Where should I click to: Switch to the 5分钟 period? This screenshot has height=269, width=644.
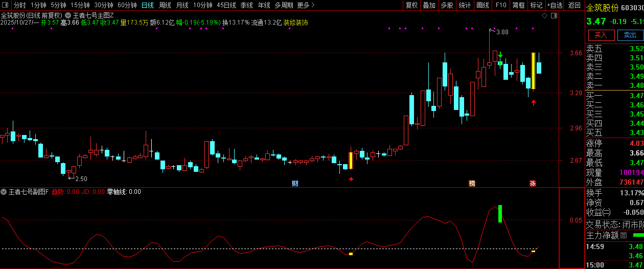[x=58, y=5]
